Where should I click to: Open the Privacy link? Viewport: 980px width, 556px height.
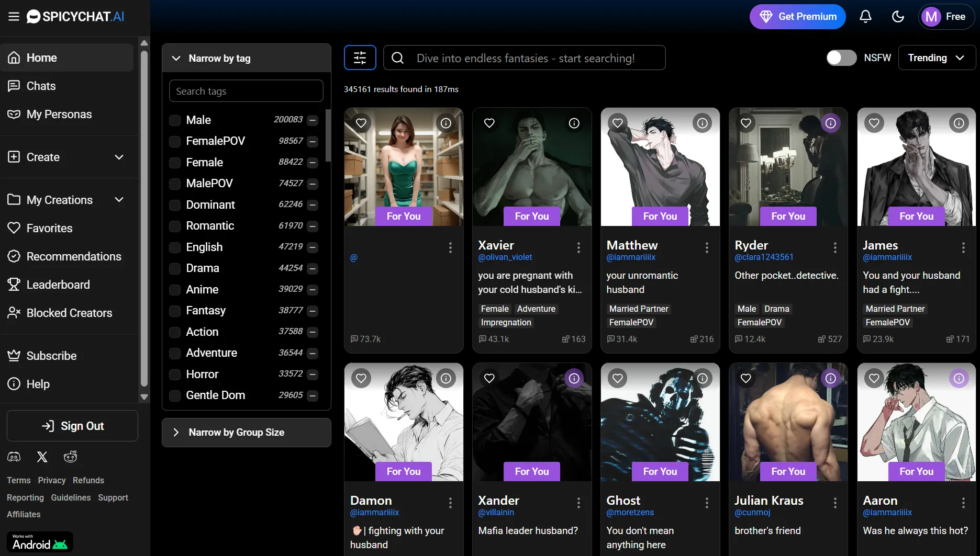tap(52, 480)
